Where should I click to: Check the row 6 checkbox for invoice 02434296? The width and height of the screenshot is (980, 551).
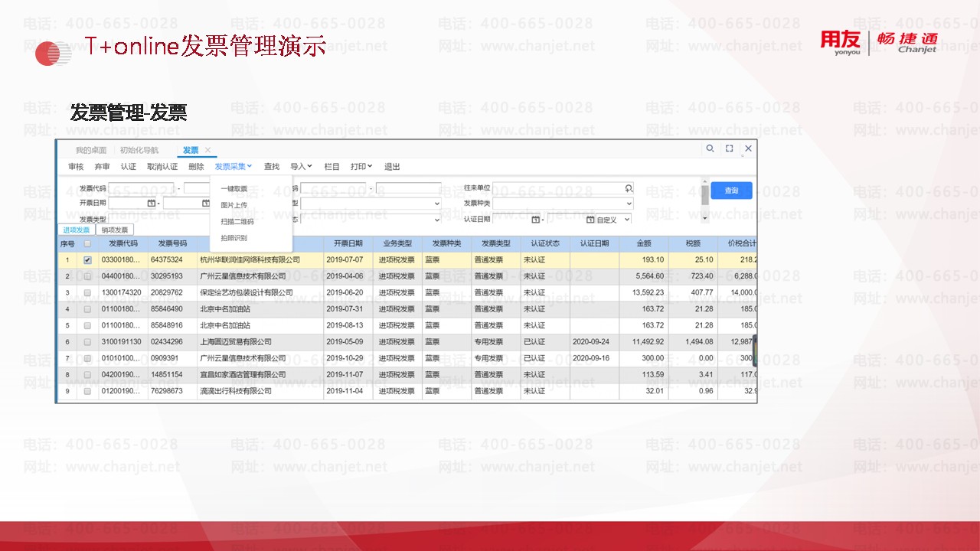click(87, 342)
